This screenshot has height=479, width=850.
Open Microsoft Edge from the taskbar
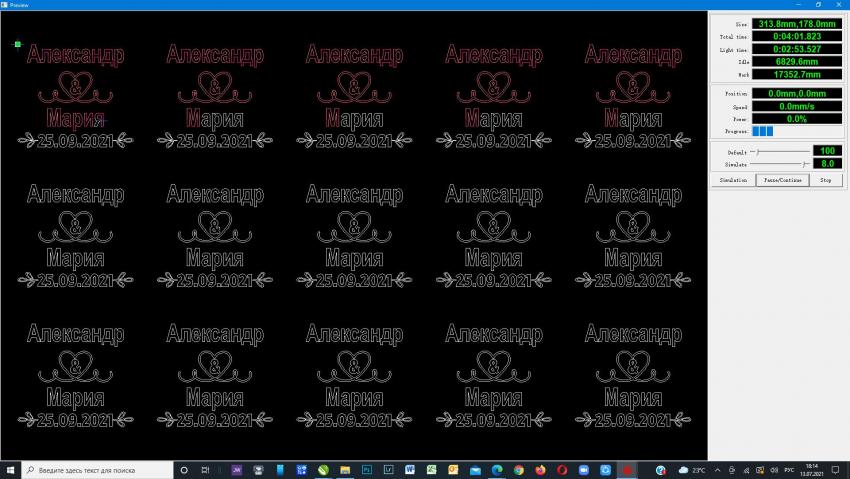[x=497, y=469]
